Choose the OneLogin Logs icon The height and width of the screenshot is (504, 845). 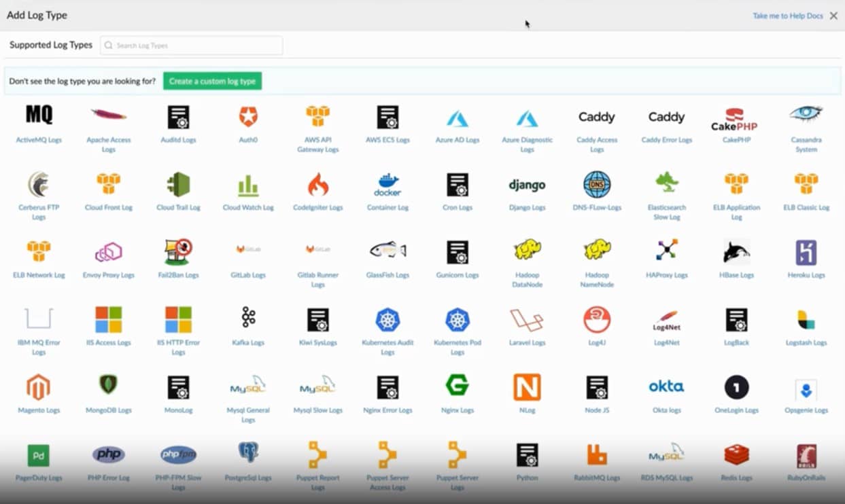pos(736,387)
